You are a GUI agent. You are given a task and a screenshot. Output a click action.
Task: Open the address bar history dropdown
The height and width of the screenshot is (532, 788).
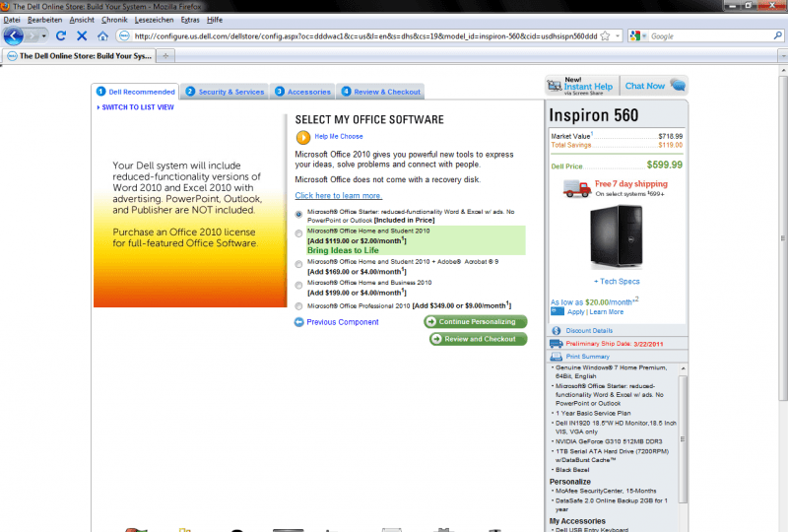coord(618,36)
